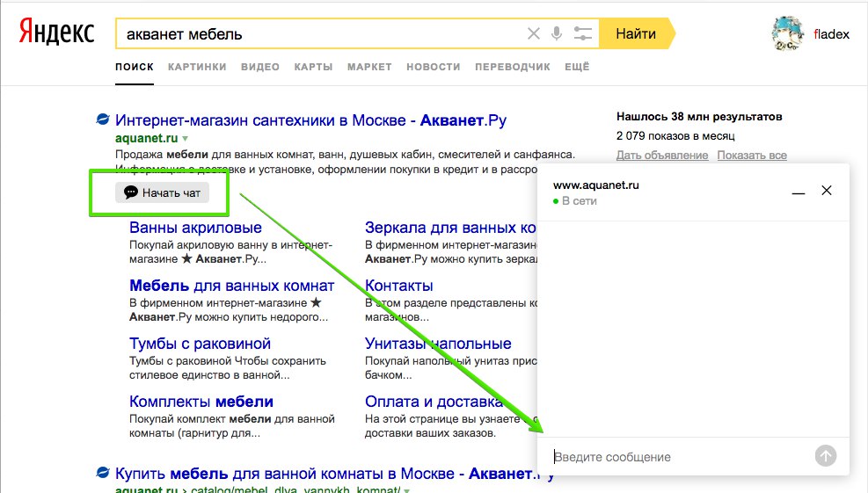
Task: Open the fladex user avatar
Action: (x=788, y=33)
